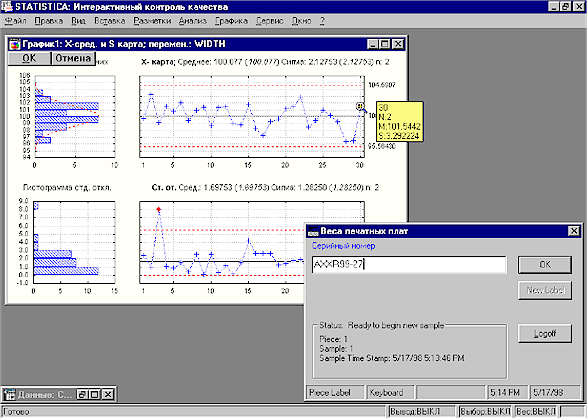The width and height of the screenshot is (587, 418).
Task: Maximize the minimized Данные window
Action: pyautogui.click(x=95, y=394)
